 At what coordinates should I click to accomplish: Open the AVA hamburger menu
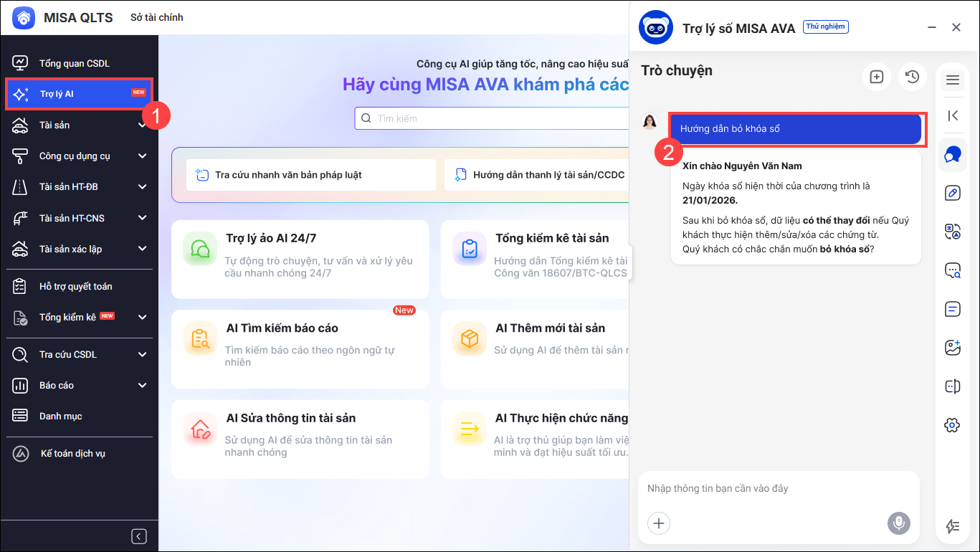tap(953, 80)
